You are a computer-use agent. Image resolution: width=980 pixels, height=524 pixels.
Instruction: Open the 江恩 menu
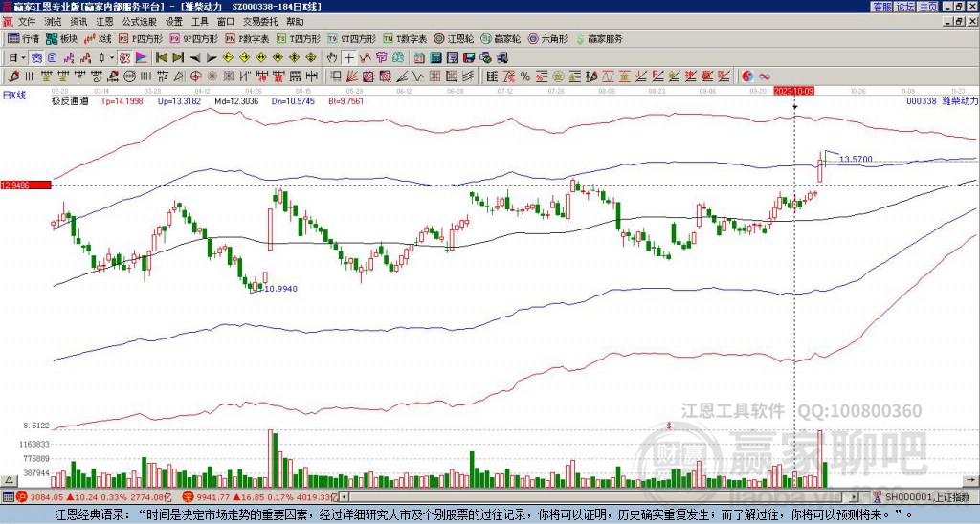coord(104,22)
